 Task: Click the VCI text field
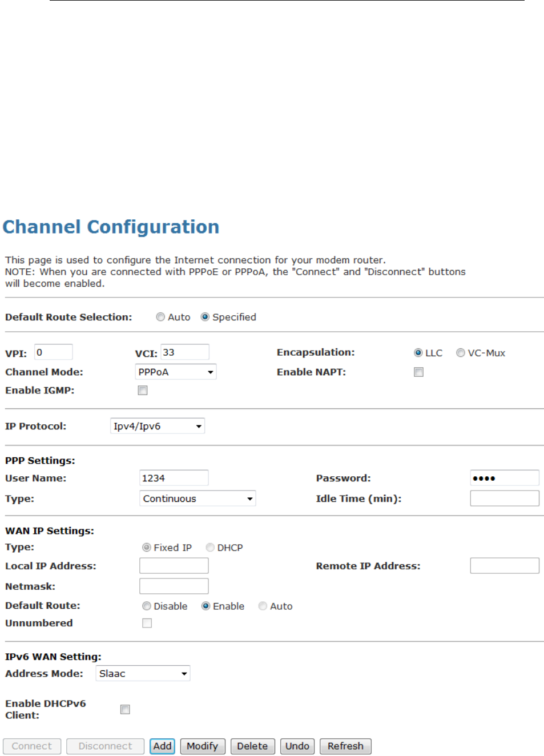point(185,352)
